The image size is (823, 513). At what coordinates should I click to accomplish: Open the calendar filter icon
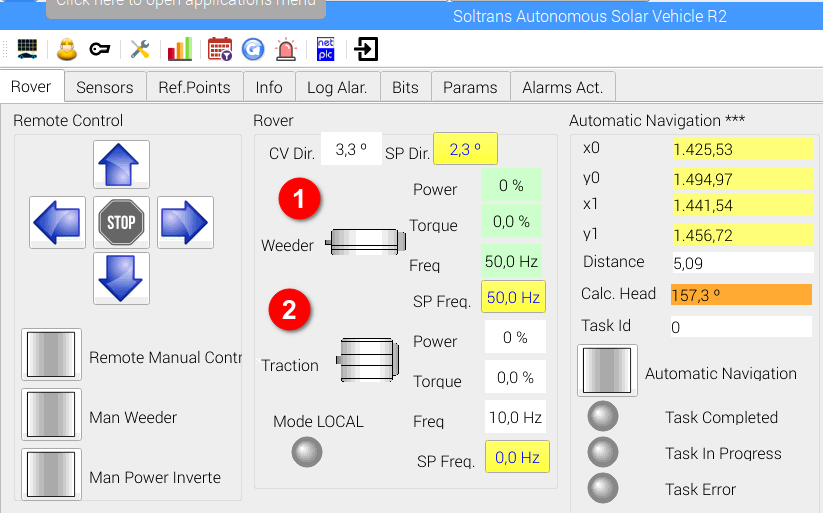coord(220,49)
